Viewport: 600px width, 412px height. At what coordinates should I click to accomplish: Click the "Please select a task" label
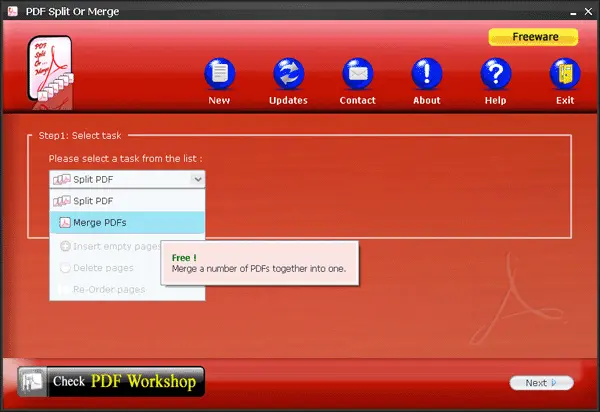pos(126,158)
